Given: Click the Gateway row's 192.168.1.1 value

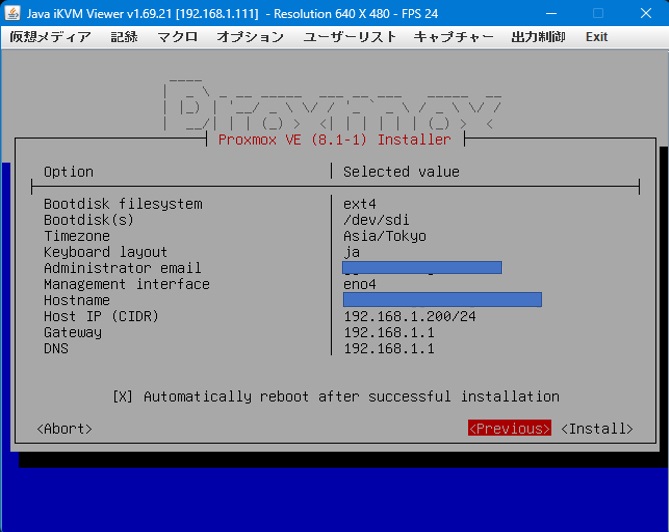Looking at the screenshot, I should [x=389, y=332].
